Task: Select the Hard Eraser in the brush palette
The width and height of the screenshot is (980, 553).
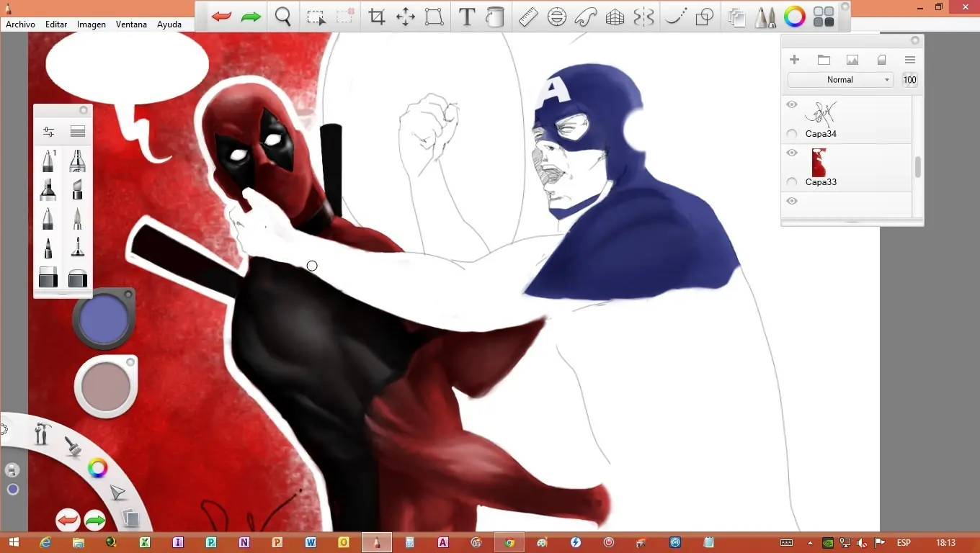Action: click(x=48, y=277)
